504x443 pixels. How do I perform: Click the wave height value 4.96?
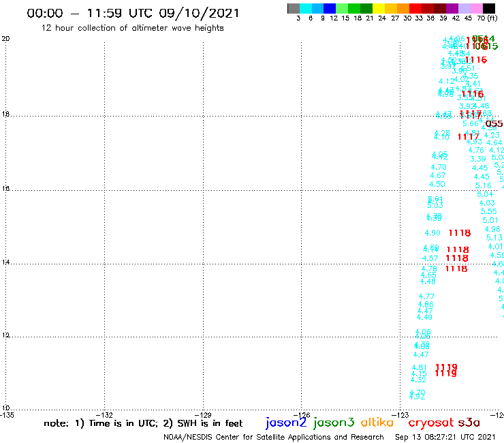[x=492, y=229]
